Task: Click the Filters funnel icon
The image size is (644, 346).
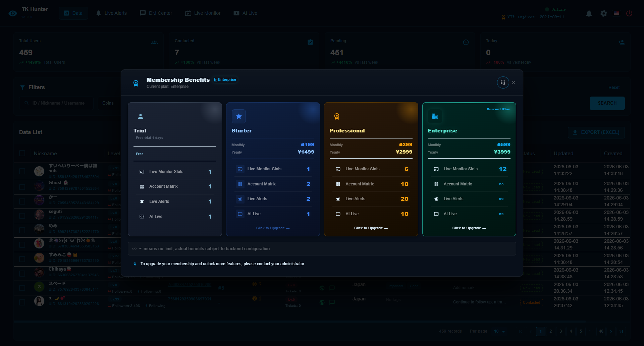Action: pyautogui.click(x=22, y=88)
